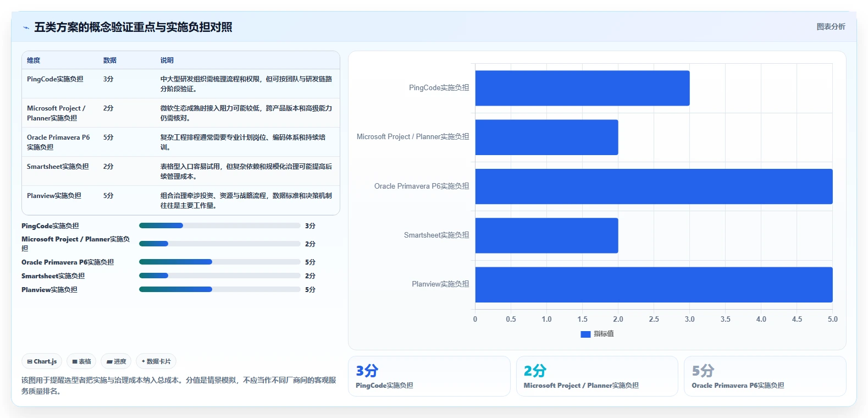This screenshot has height=418, width=868.
Task: Click the description starting 复杂工程排程
Action: coord(243,142)
